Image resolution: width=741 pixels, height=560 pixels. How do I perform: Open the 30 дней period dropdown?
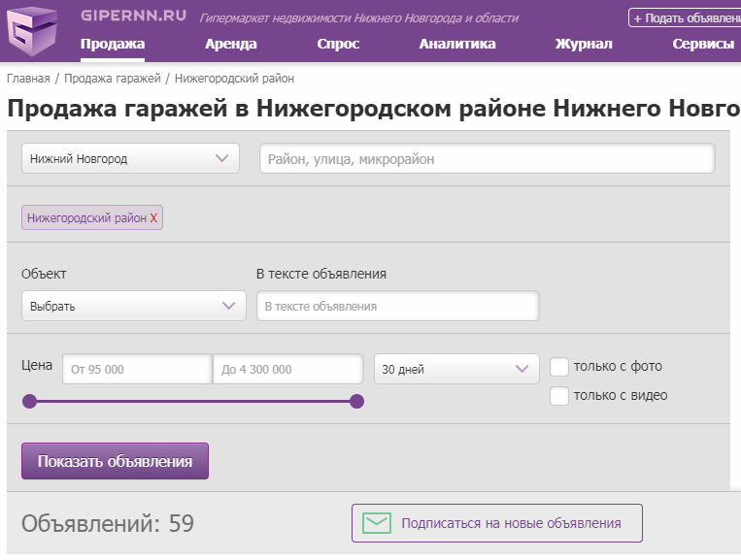(x=456, y=369)
